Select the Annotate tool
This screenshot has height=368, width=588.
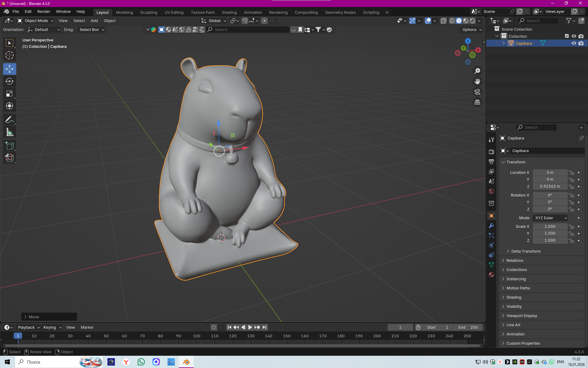pos(9,120)
